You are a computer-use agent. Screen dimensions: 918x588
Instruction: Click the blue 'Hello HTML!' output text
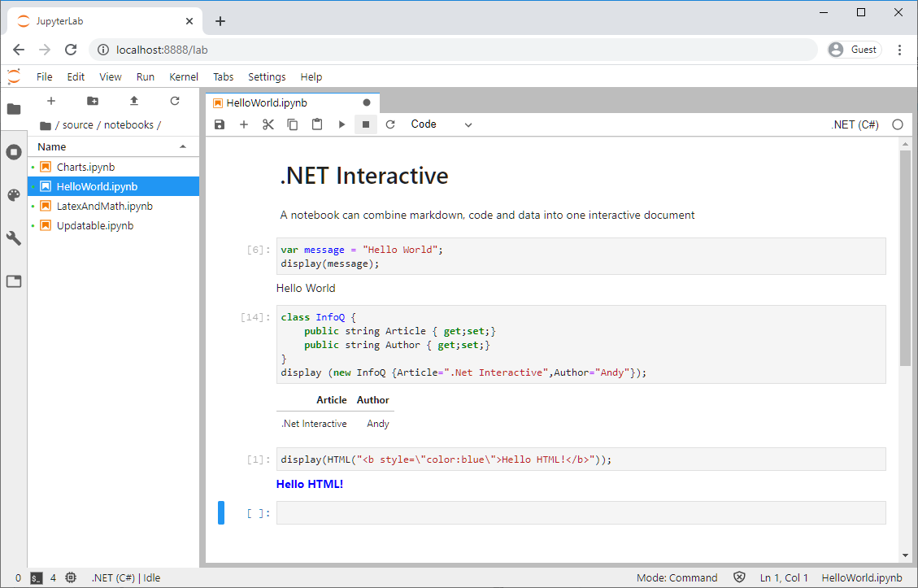point(310,485)
